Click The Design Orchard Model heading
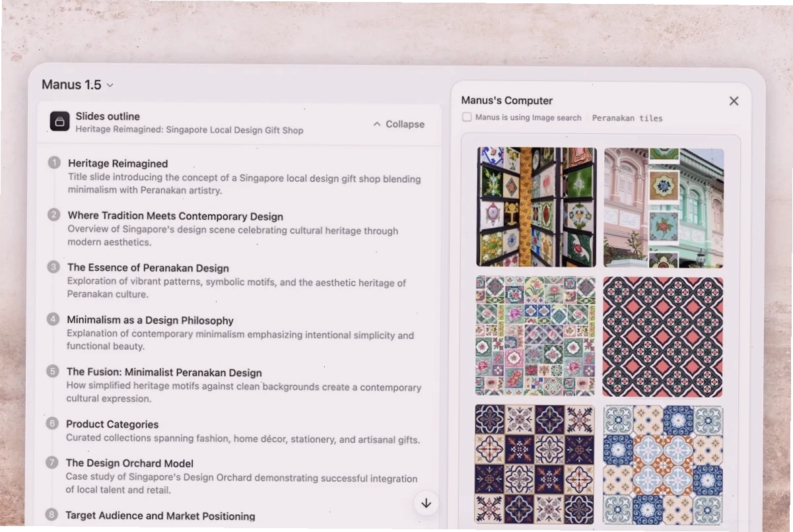This screenshot has width=793, height=532. coord(129,463)
